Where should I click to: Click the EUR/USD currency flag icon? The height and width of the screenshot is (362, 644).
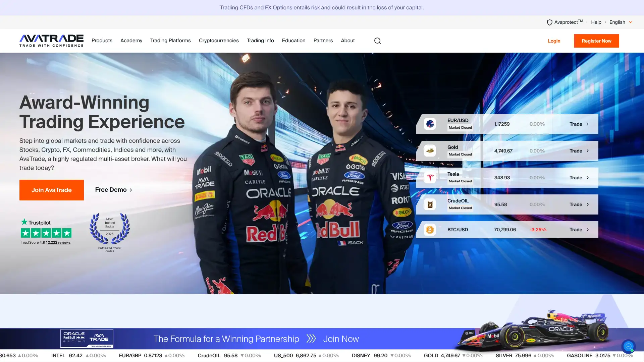point(430,124)
